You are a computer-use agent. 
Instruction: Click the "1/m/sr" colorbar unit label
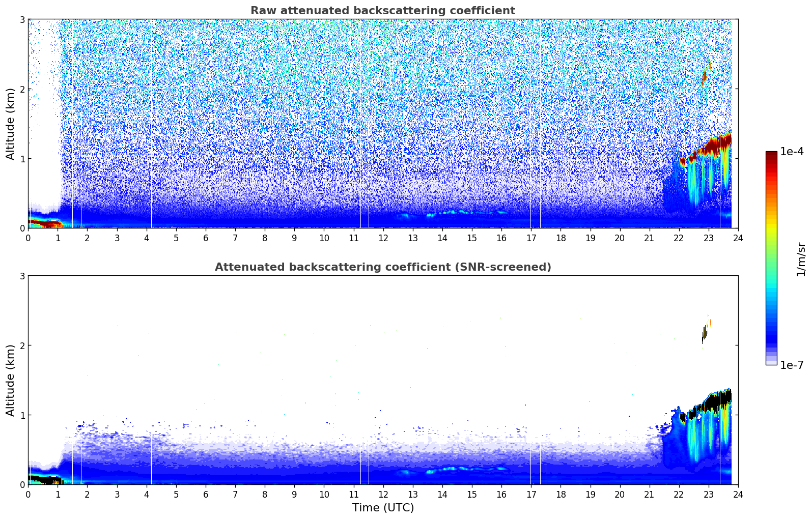(801, 258)
